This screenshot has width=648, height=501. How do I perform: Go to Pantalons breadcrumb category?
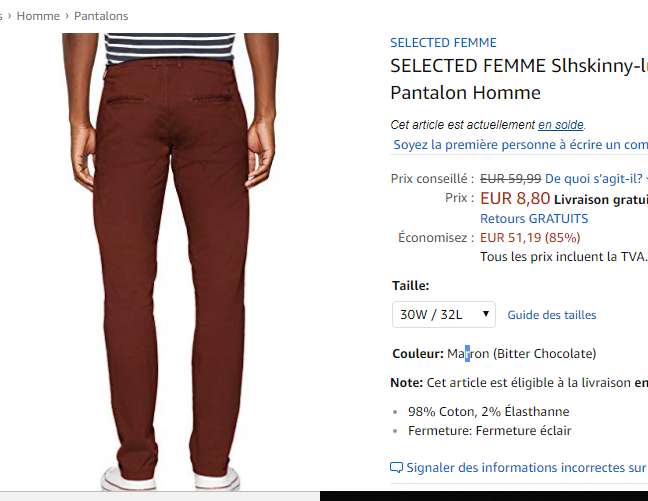[101, 16]
